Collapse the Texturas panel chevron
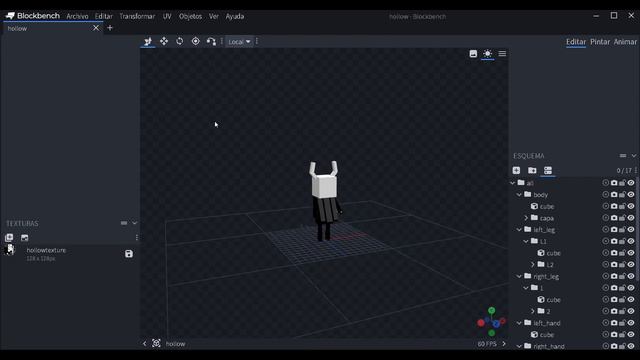640x360 pixels. click(135, 223)
